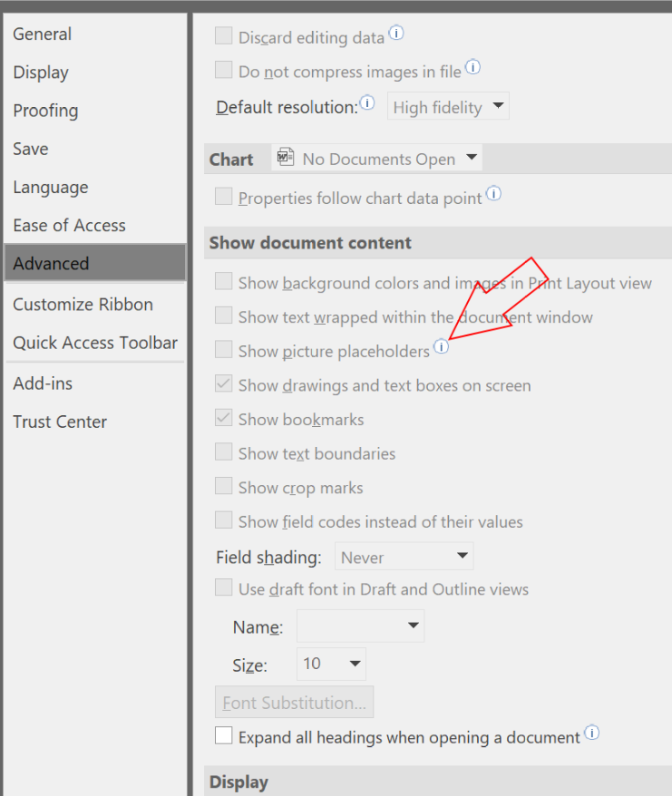Toggle Show field codes instead of their values
The height and width of the screenshot is (796, 672).
[223, 520]
